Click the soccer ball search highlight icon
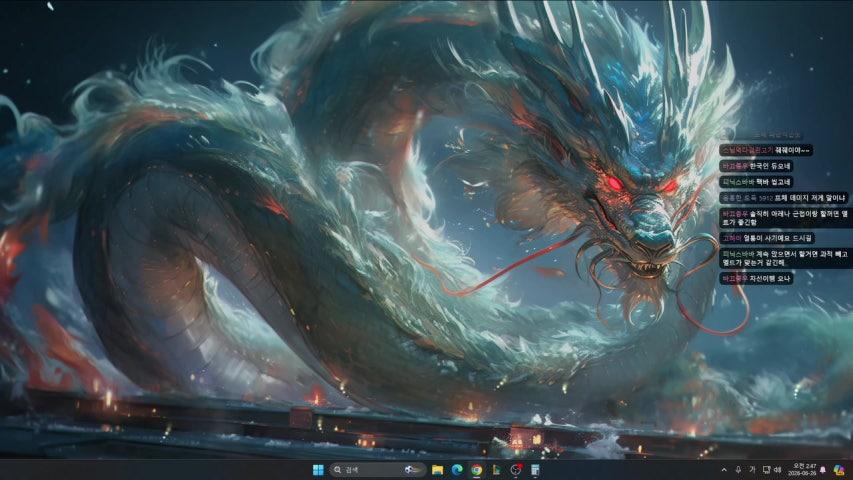 pyautogui.click(x=412, y=470)
